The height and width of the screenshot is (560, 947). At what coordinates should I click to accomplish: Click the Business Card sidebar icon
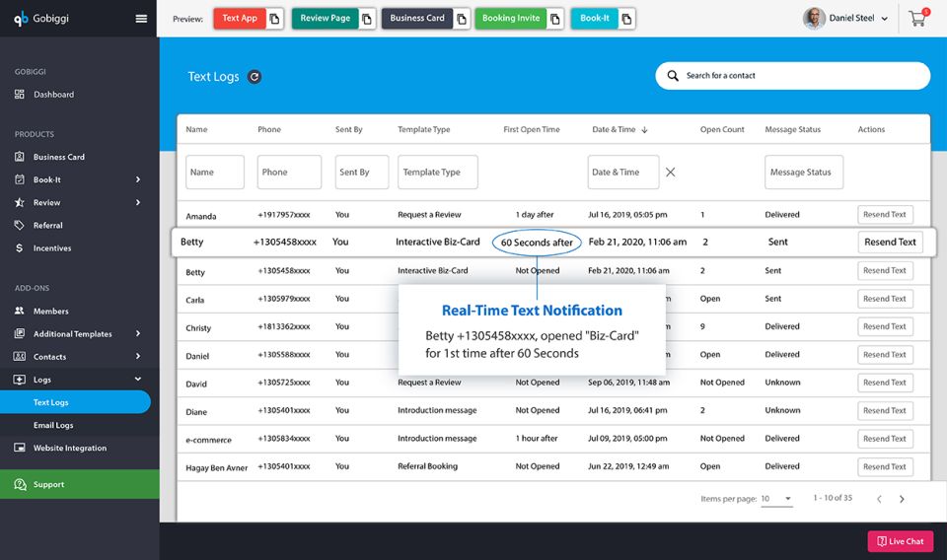pos(20,157)
